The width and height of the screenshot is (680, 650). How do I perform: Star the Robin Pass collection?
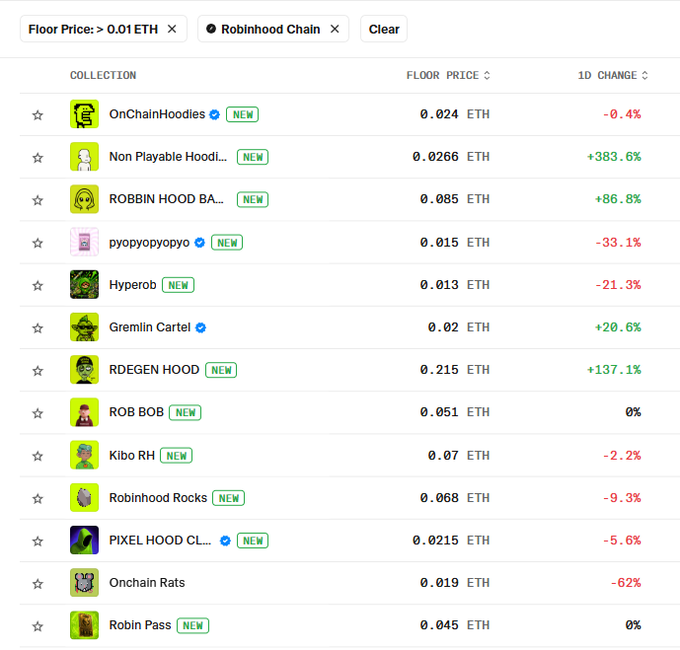click(x=38, y=626)
